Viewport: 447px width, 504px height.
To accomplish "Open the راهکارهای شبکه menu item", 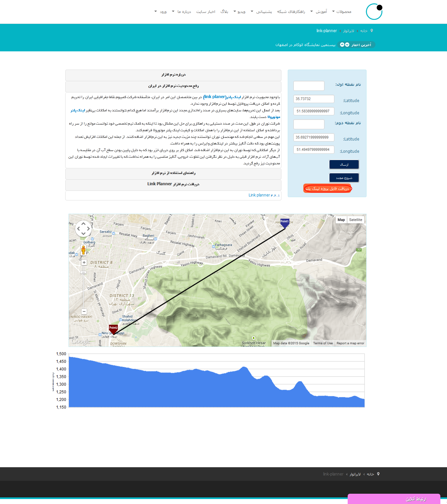I will point(291,12).
